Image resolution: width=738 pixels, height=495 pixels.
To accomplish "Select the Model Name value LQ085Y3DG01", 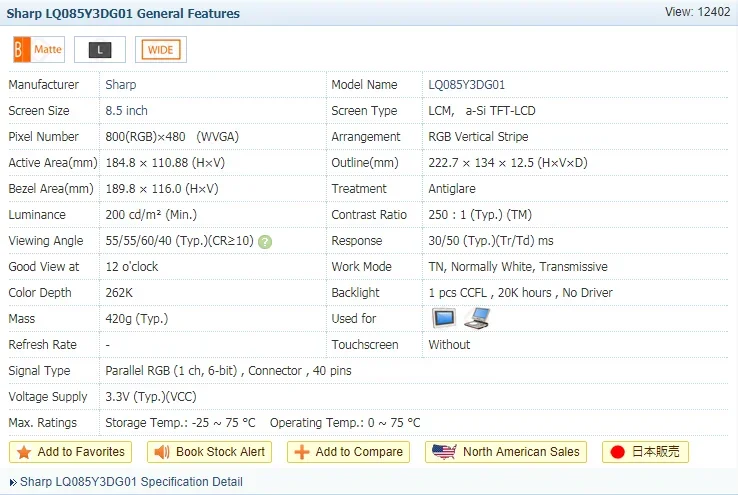I will coord(466,85).
